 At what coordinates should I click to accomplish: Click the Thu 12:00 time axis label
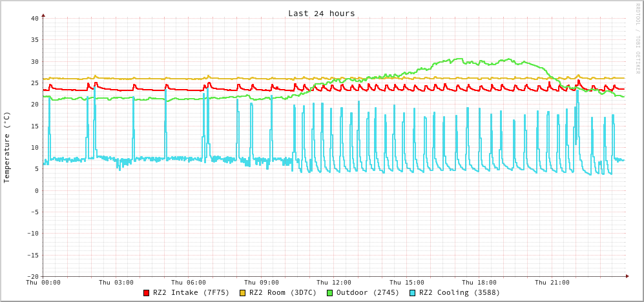click(x=334, y=283)
